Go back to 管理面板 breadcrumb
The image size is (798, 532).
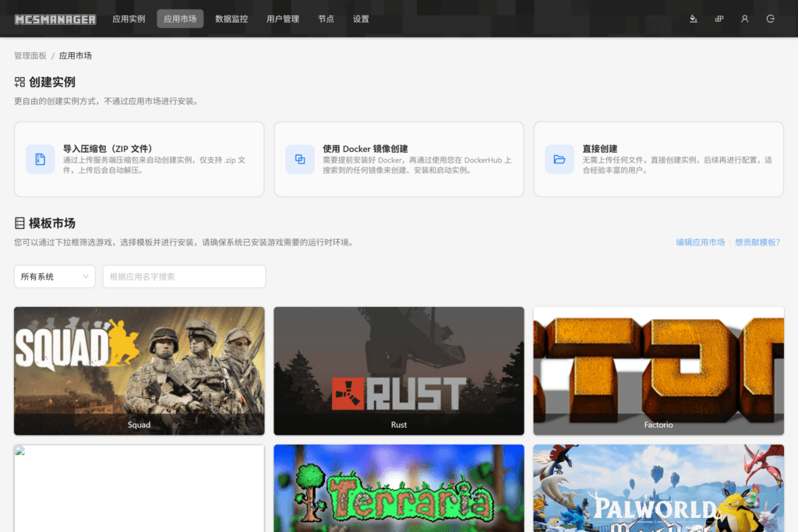pos(30,55)
